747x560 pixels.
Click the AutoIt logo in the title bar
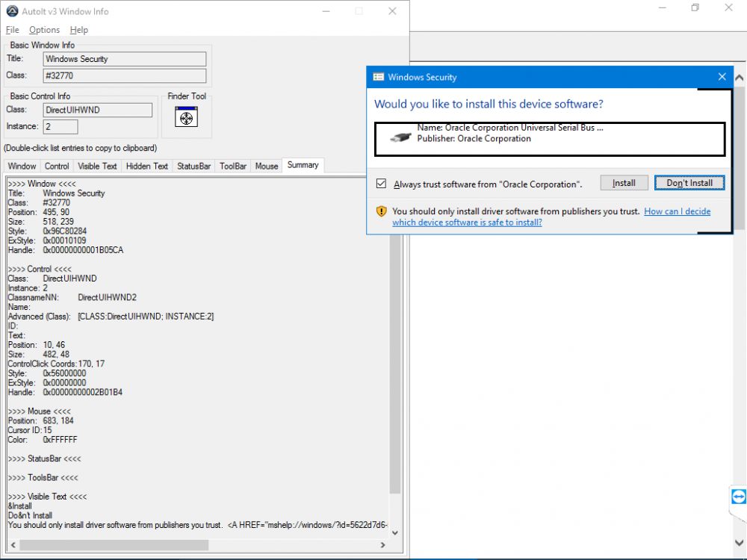[x=13, y=11]
